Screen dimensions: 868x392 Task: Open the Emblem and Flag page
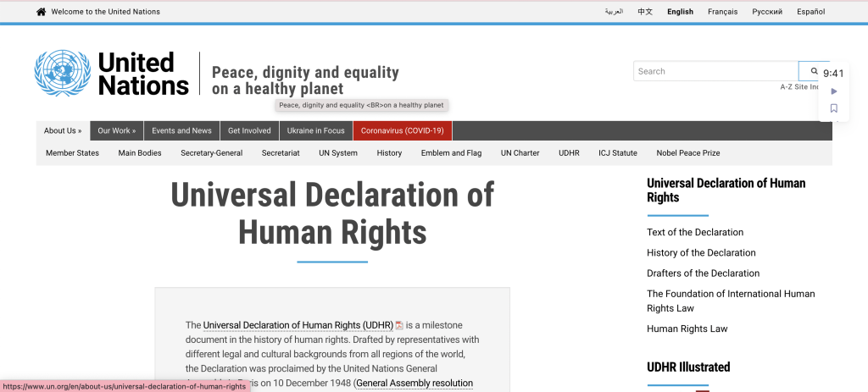pyautogui.click(x=451, y=153)
